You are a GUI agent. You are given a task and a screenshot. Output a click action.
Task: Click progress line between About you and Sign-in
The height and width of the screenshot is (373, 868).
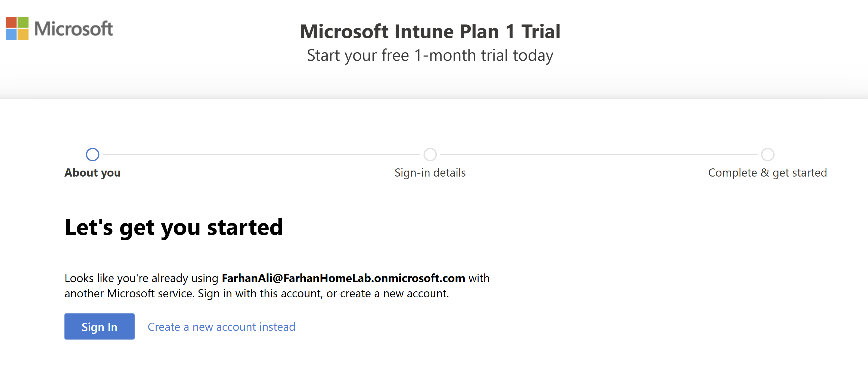pyautogui.click(x=261, y=155)
